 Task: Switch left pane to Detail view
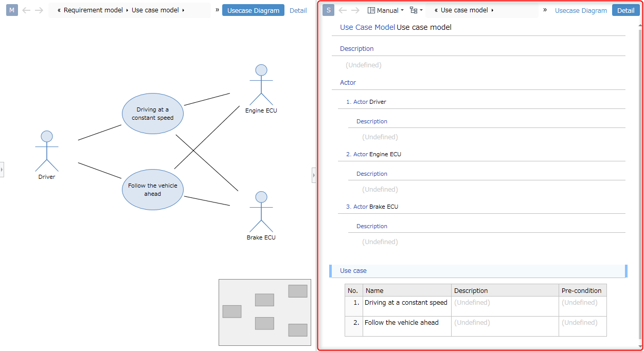pyautogui.click(x=298, y=10)
